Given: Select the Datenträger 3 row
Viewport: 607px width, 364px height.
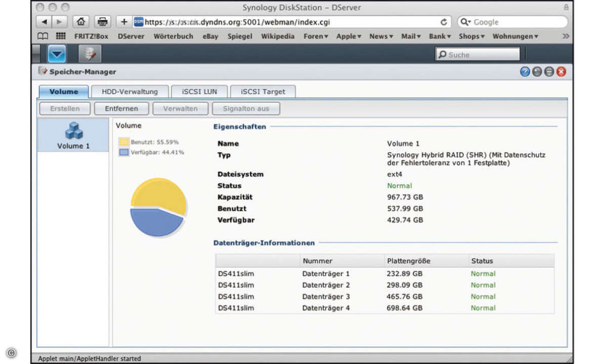Looking at the screenshot, I should 385,297.
